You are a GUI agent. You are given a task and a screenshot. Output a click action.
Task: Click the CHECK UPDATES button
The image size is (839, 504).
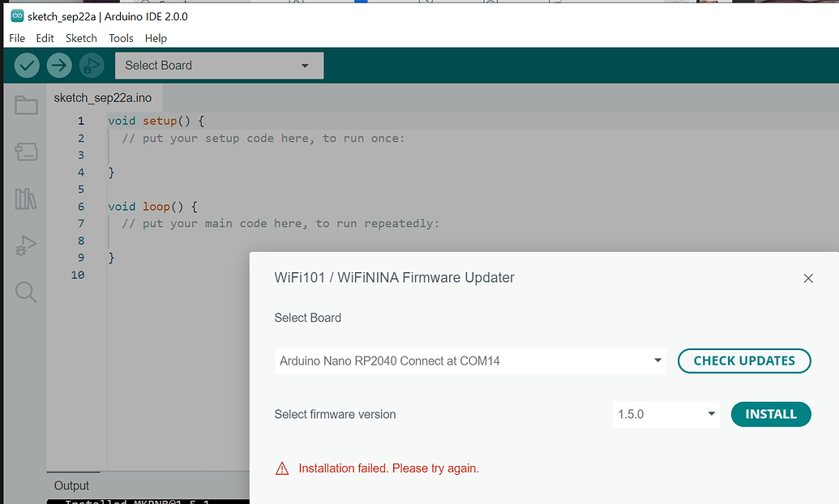pyautogui.click(x=744, y=361)
